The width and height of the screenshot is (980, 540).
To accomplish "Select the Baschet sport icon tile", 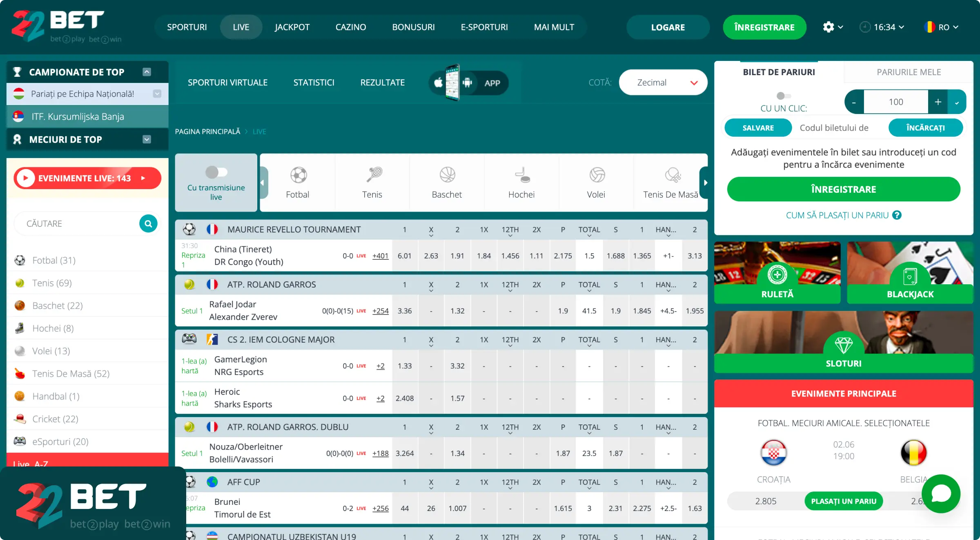I will click(x=447, y=183).
